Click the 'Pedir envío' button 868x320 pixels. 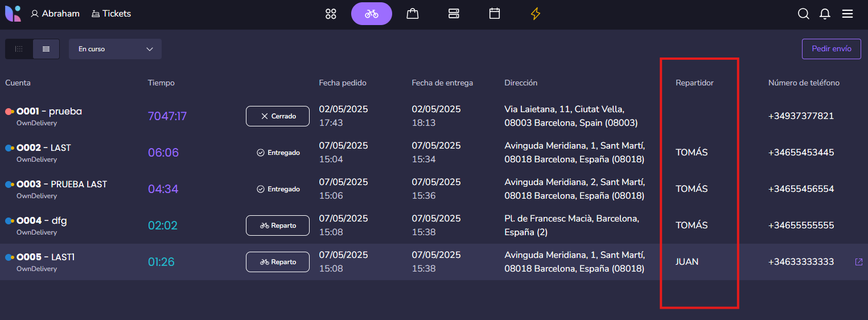click(831, 49)
